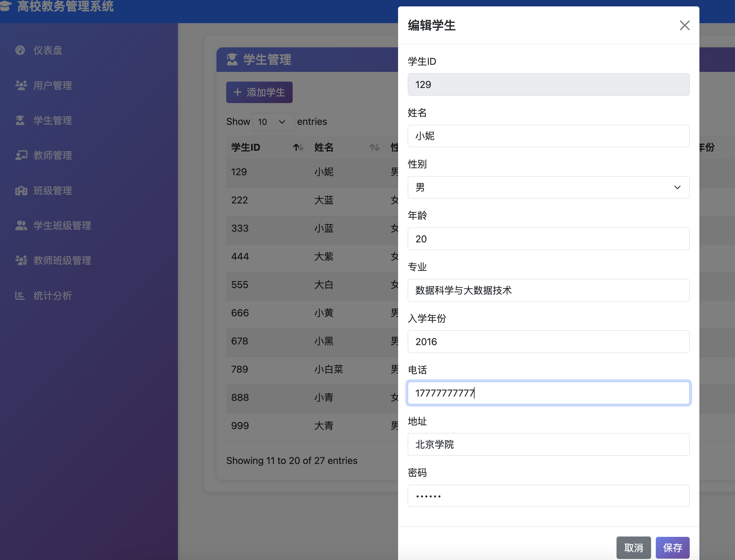
Task: Open the gender dropdown showing 男
Action: (x=548, y=187)
